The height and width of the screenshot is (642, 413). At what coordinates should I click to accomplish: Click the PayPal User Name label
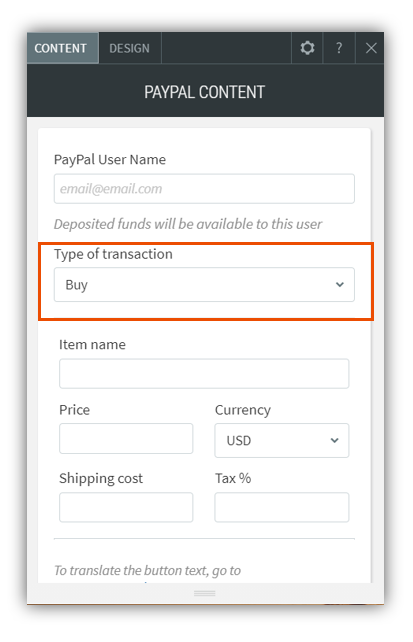click(110, 159)
